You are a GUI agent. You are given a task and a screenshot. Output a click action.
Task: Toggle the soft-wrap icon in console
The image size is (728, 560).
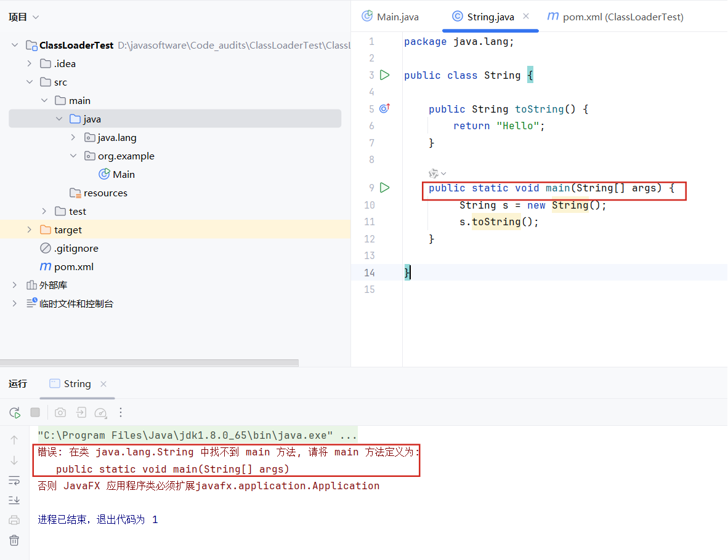(14, 481)
